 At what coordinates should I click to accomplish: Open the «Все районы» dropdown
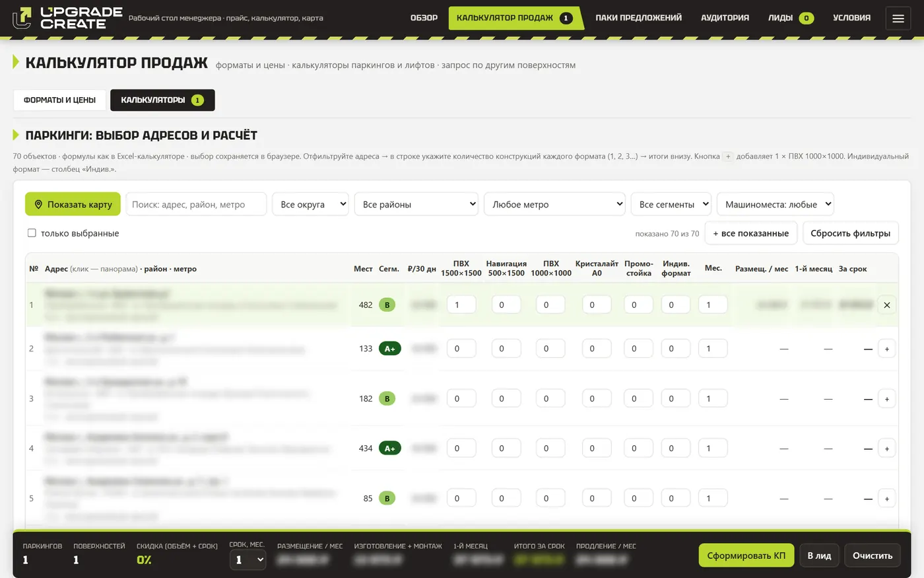[x=416, y=204]
